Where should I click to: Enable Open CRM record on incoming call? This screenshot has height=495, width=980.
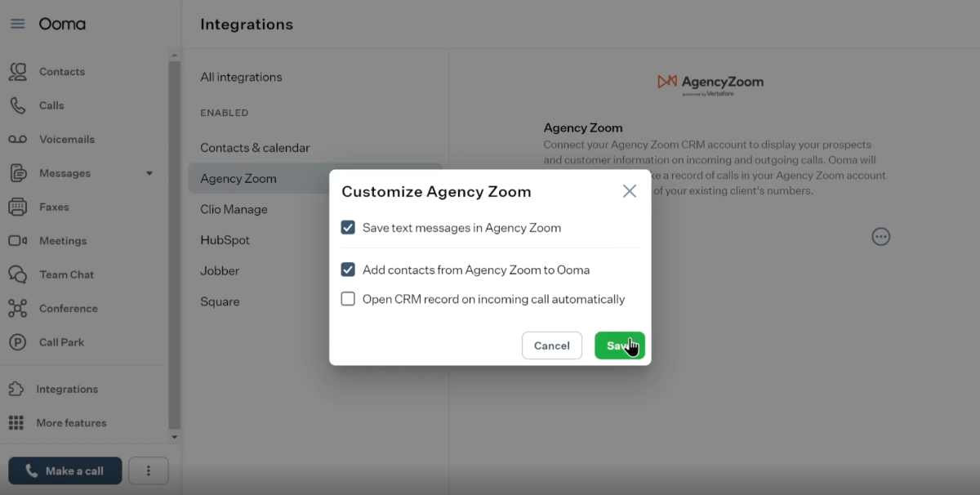tap(348, 299)
